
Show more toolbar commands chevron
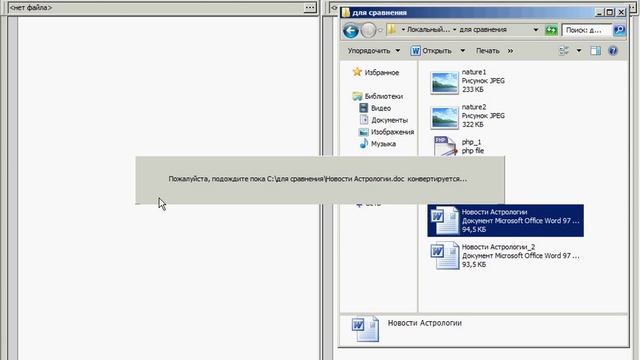coord(510,51)
